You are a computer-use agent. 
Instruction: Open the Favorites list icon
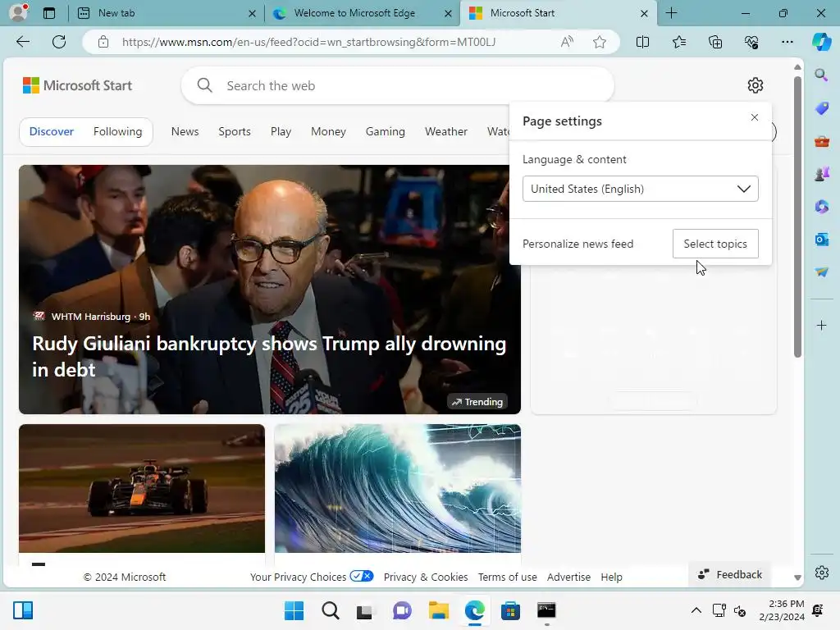678,42
